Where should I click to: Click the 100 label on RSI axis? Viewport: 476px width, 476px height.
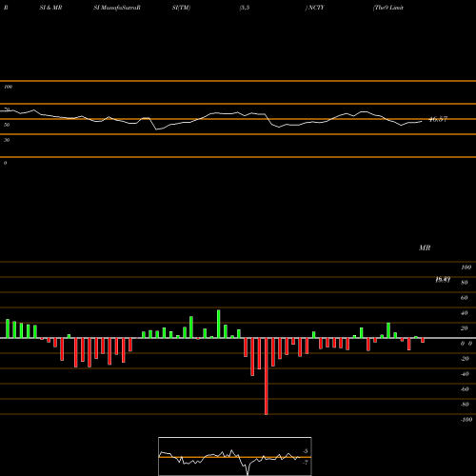click(x=9, y=87)
